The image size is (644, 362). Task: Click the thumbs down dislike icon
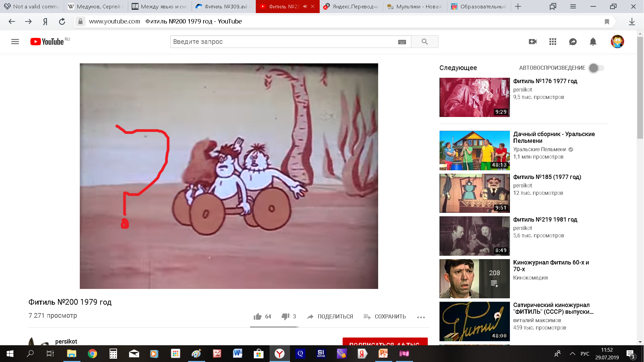click(285, 316)
